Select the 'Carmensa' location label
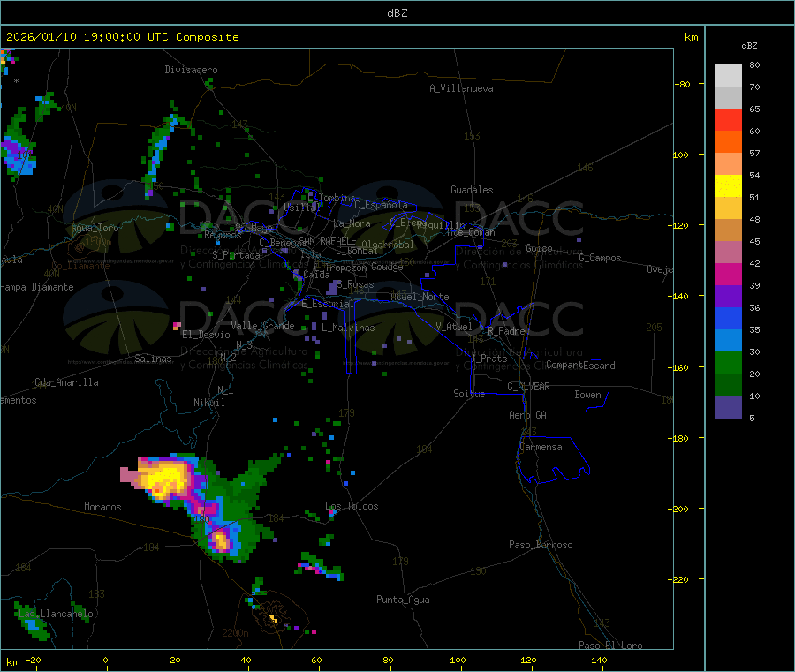The height and width of the screenshot is (672, 795). [541, 447]
